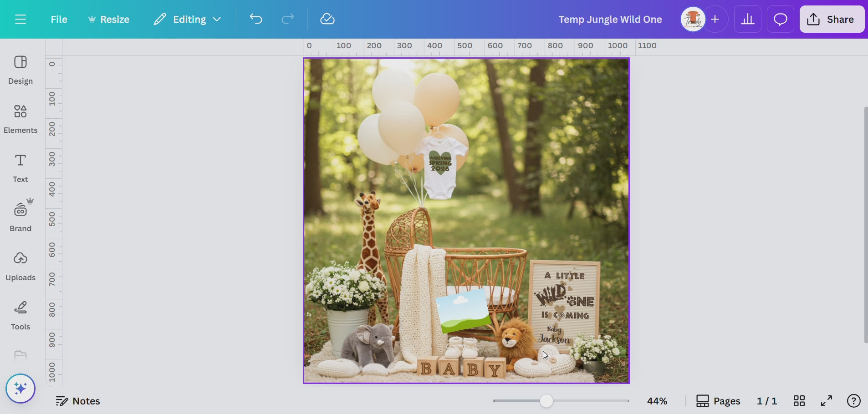
Task: Select the white baby onesie graphic
Action: coord(440,167)
